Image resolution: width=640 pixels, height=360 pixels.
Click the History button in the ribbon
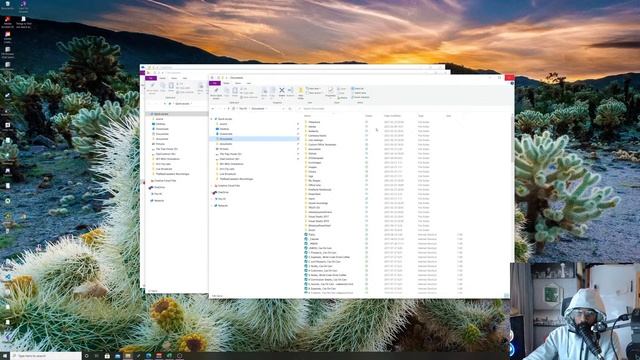click(x=343, y=98)
